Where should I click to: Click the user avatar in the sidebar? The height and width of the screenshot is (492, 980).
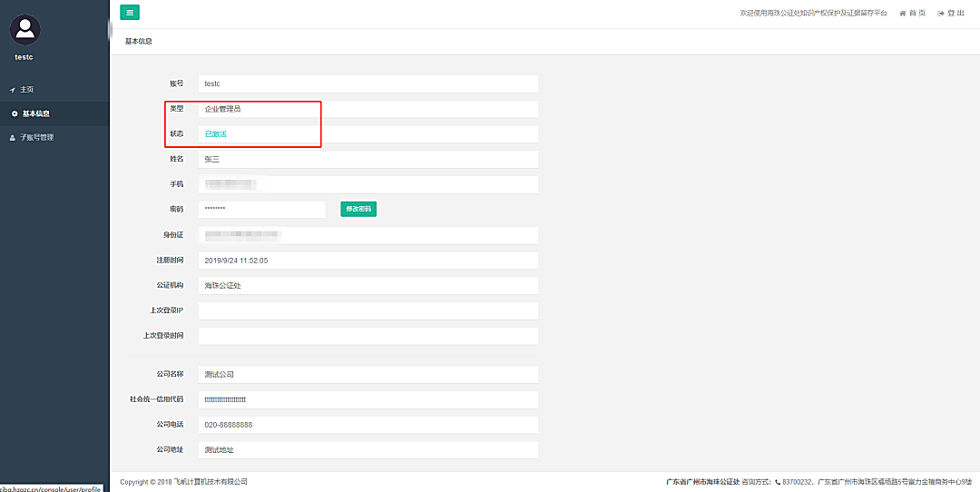(25, 28)
